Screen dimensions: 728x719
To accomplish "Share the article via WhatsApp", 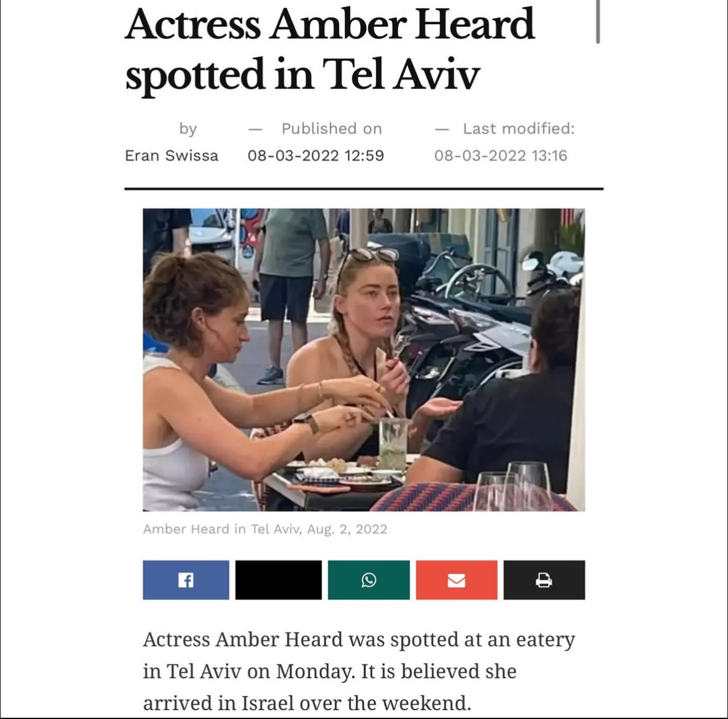I will click(x=368, y=580).
